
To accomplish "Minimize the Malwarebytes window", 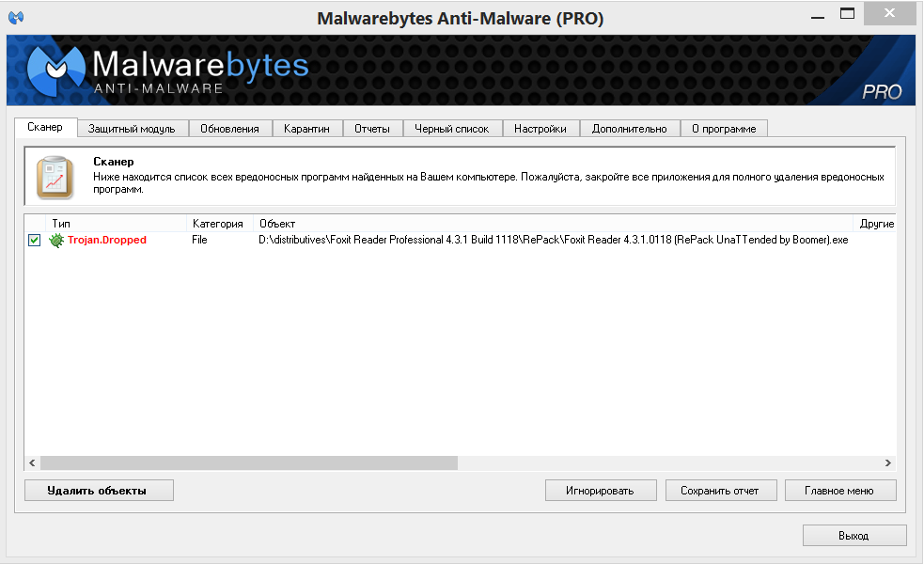I will point(818,16).
